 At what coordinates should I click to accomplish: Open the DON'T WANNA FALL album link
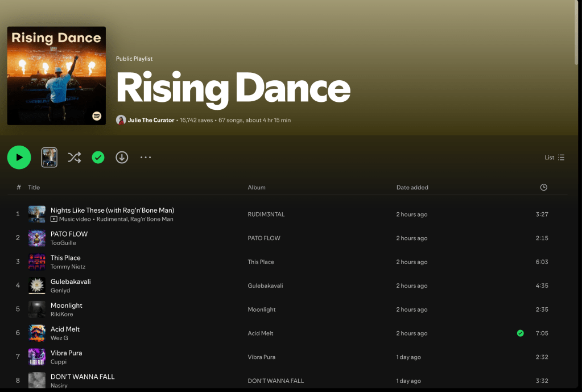point(275,381)
